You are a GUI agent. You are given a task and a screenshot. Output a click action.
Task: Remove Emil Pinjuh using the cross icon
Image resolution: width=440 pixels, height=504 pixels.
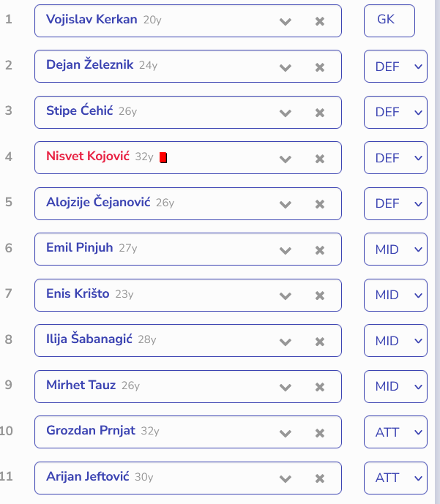320,250
